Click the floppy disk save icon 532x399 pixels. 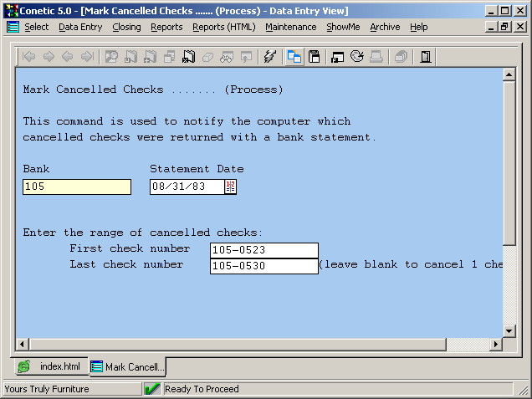pyautogui.click(x=315, y=57)
